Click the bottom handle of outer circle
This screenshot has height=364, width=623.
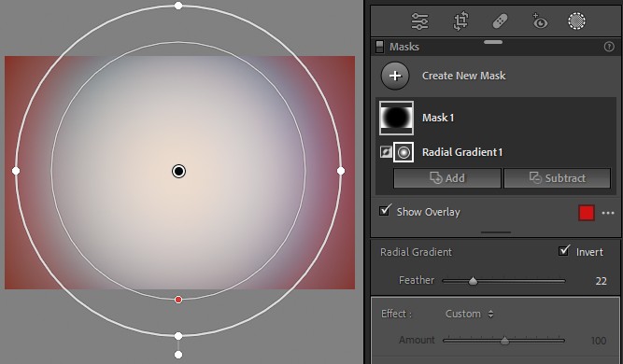pyautogui.click(x=178, y=336)
